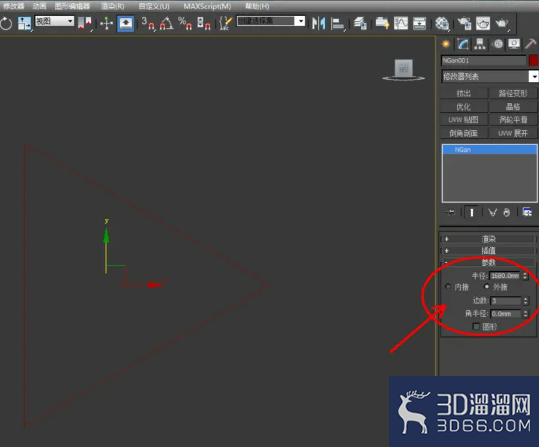Image resolution: width=539 pixels, height=447 pixels.
Task: Open Schematic View icon
Action: coord(419,23)
